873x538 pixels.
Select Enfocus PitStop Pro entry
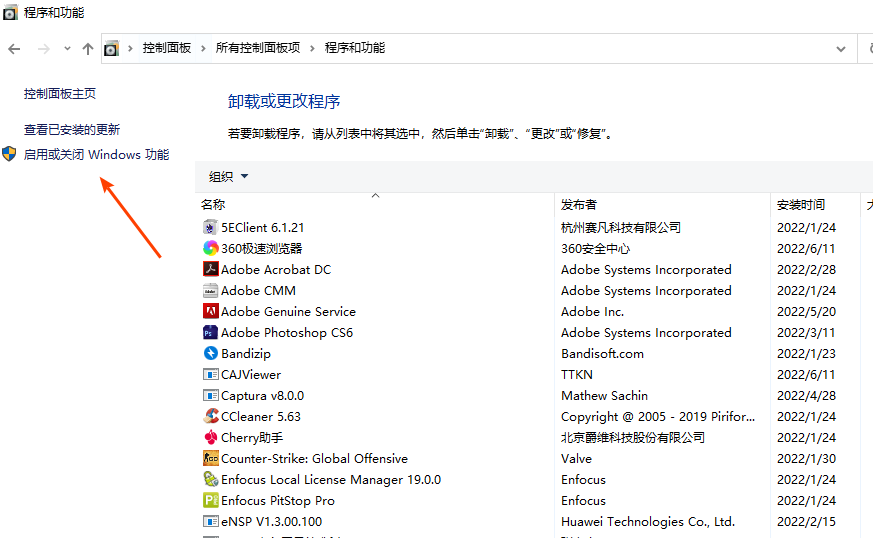(277, 501)
